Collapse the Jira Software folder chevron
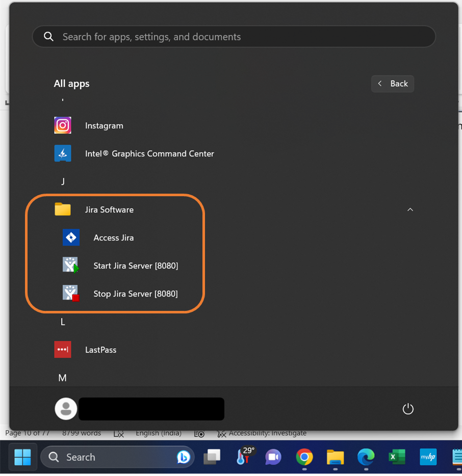This screenshot has width=462, height=476. [x=410, y=209]
